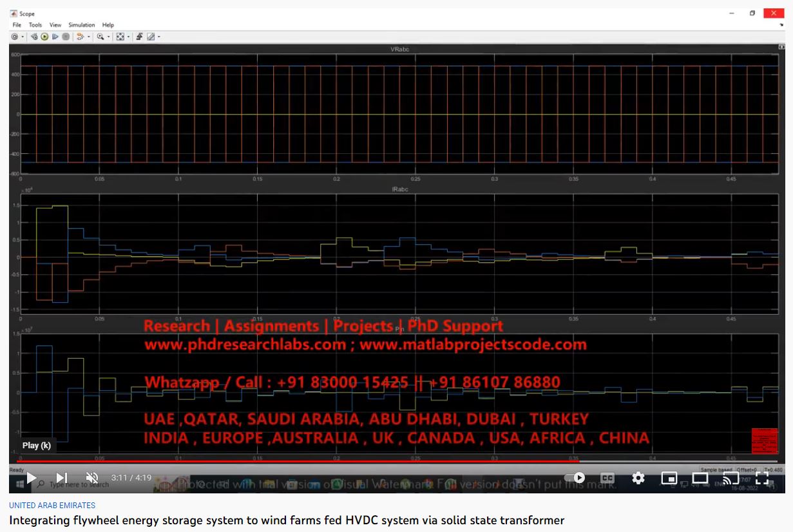The height and width of the screenshot is (532, 793).
Task: Switch to miniplayer mode
Action: point(669,478)
